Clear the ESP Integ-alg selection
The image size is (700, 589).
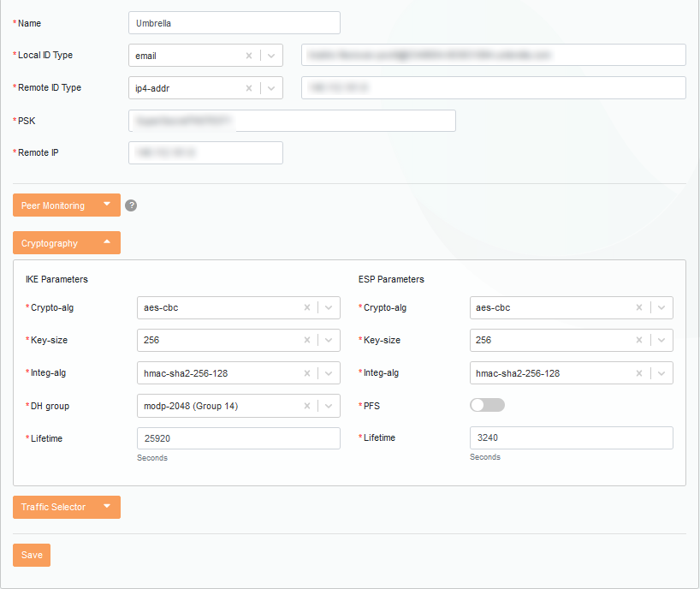click(639, 373)
